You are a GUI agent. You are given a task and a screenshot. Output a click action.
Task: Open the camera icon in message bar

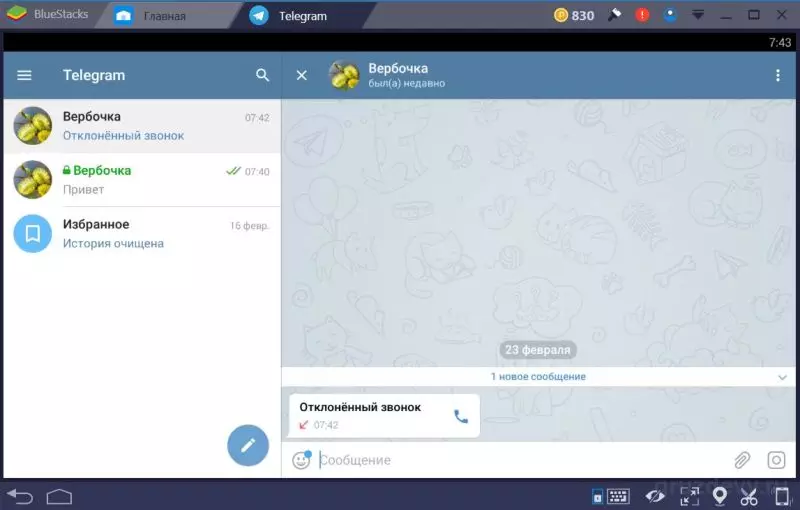coord(776,460)
